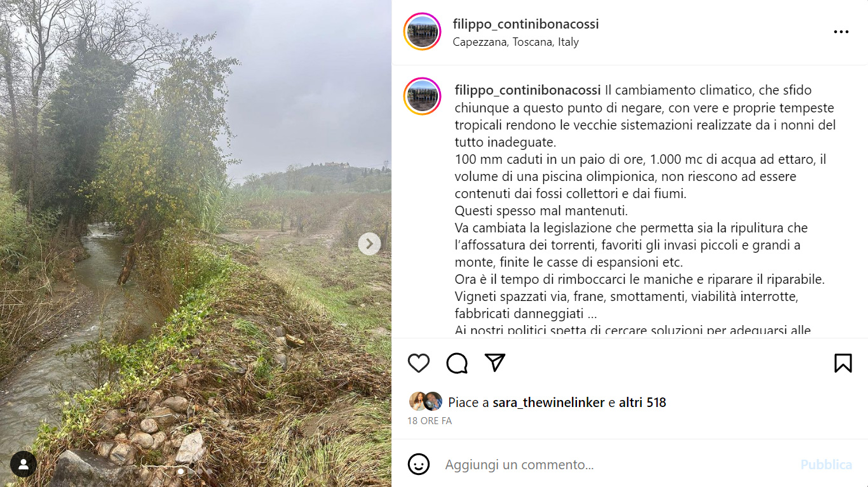868x487 pixels.
Task: Open comments via speech bubble icon
Action: click(x=457, y=363)
